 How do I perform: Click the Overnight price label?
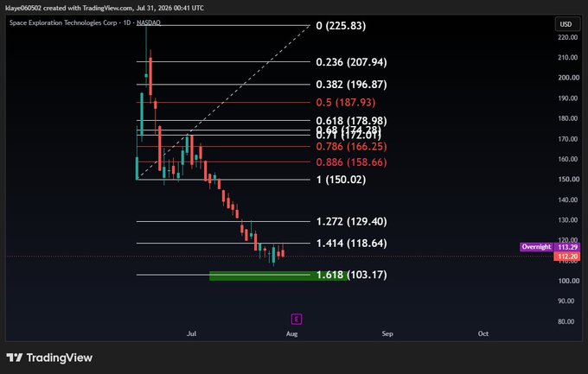[x=536, y=247]
